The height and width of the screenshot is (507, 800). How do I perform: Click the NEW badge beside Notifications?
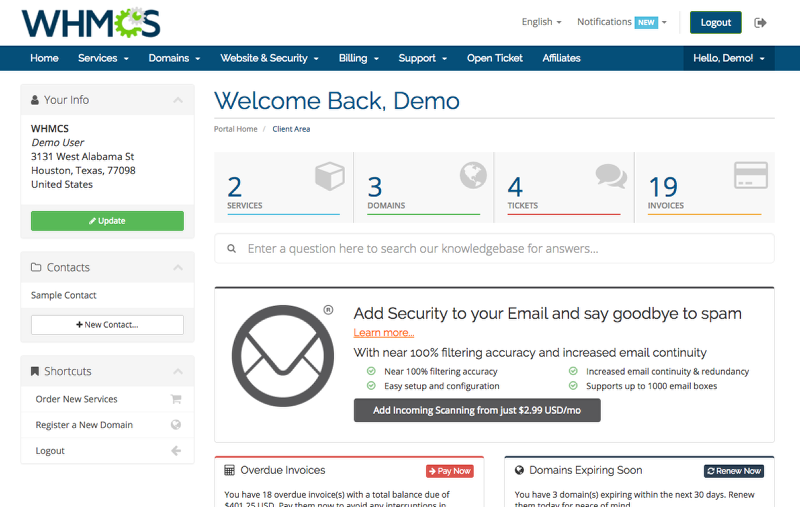click(x=646, y=22)
